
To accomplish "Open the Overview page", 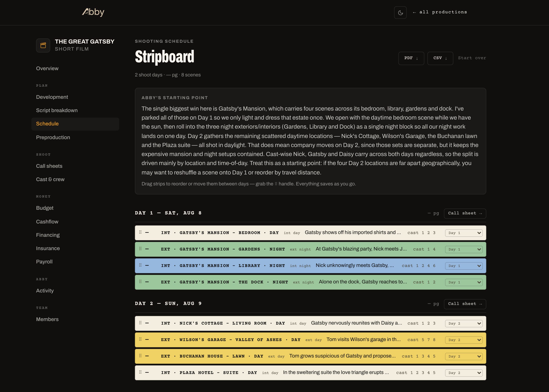I will tap(47, 68).
